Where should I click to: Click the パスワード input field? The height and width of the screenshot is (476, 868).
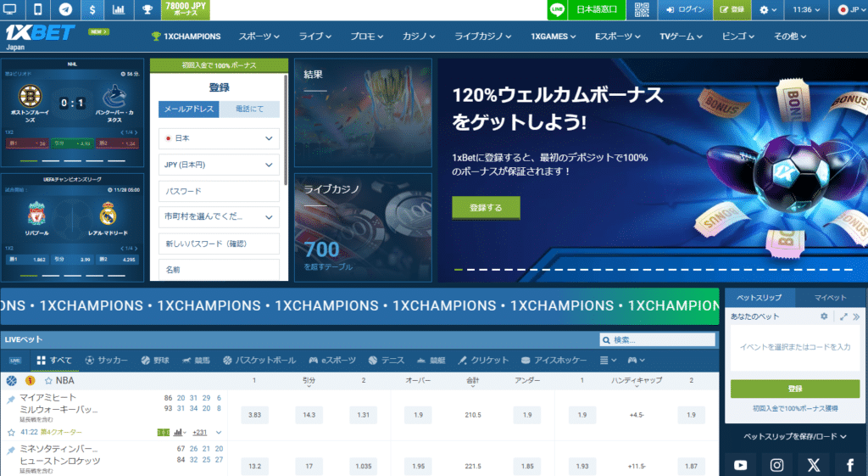point(219,191)
